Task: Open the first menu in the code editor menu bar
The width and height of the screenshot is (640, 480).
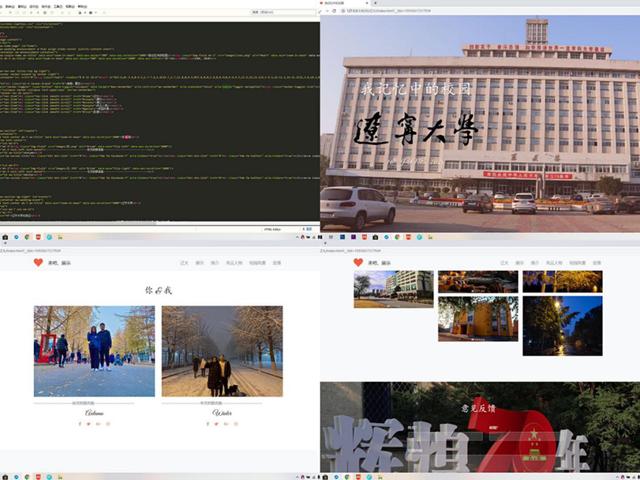Action: click(1, 7)
